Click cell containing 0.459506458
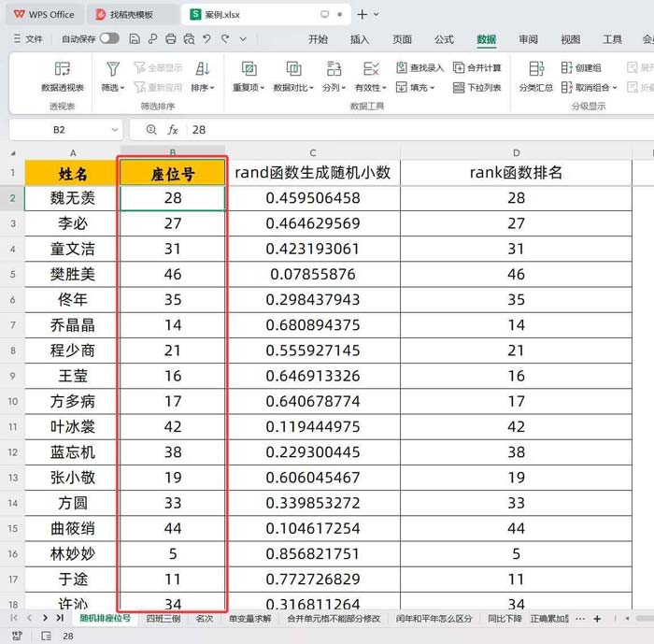 point(313,198)
